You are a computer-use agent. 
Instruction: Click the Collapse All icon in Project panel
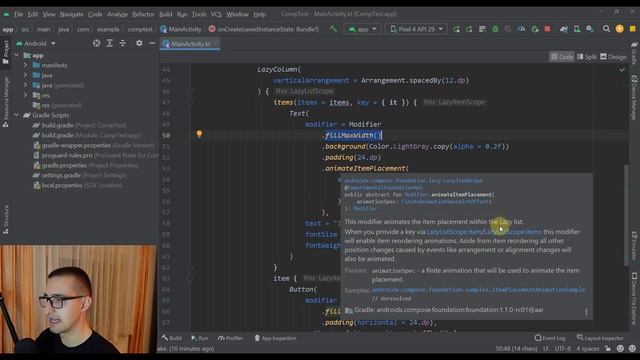point(122,43)
